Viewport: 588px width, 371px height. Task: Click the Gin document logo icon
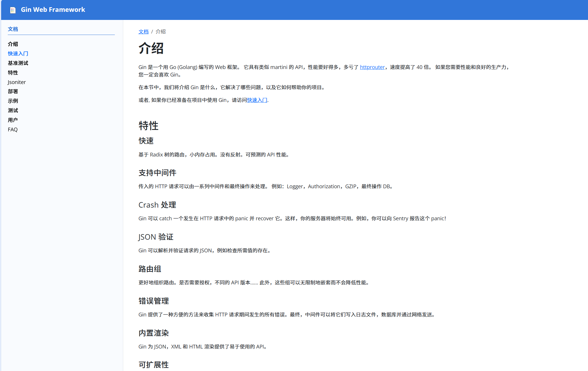(x=13, y=10)
